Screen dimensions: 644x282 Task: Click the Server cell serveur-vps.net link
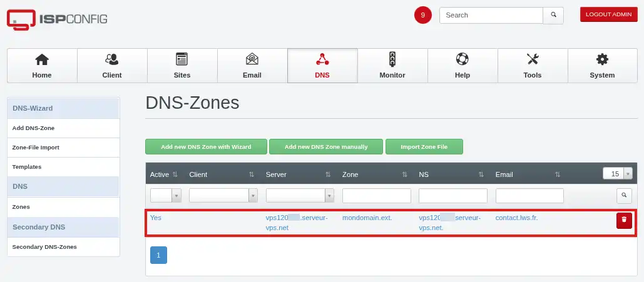click(297, 223)
